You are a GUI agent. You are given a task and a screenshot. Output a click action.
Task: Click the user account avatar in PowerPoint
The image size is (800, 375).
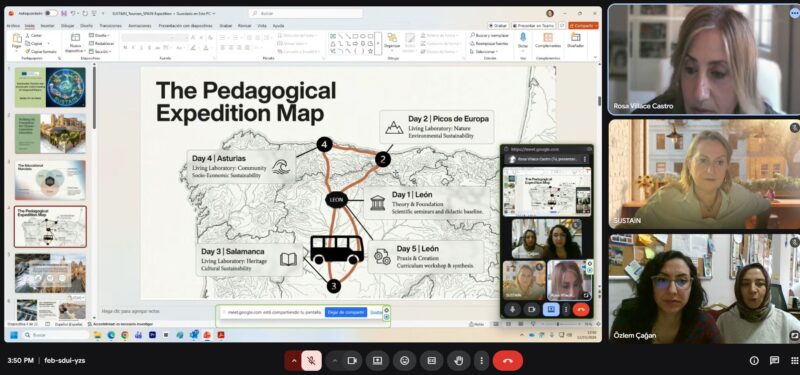coord(549,13)
